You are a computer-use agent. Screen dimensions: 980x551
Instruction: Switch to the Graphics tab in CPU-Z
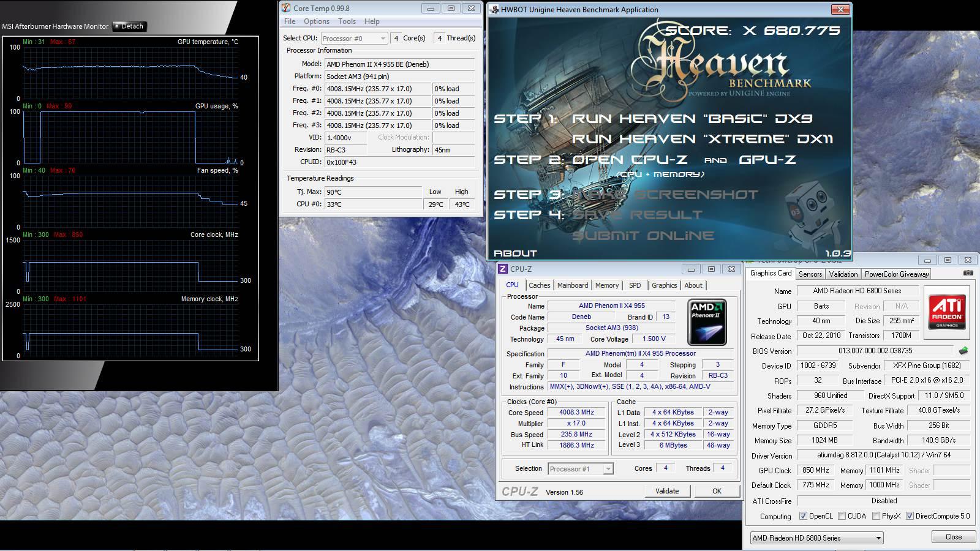click(664, 285)
